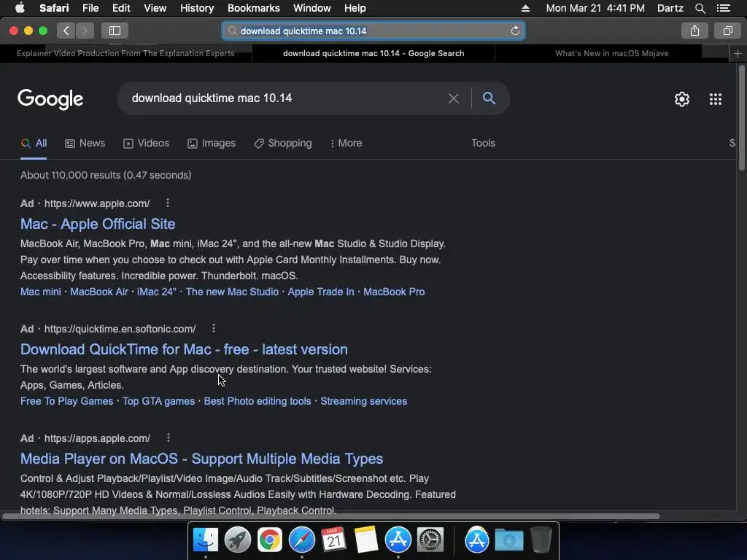
Task: Open the Bookmarks menu
Action: click(x=253, y=8)
